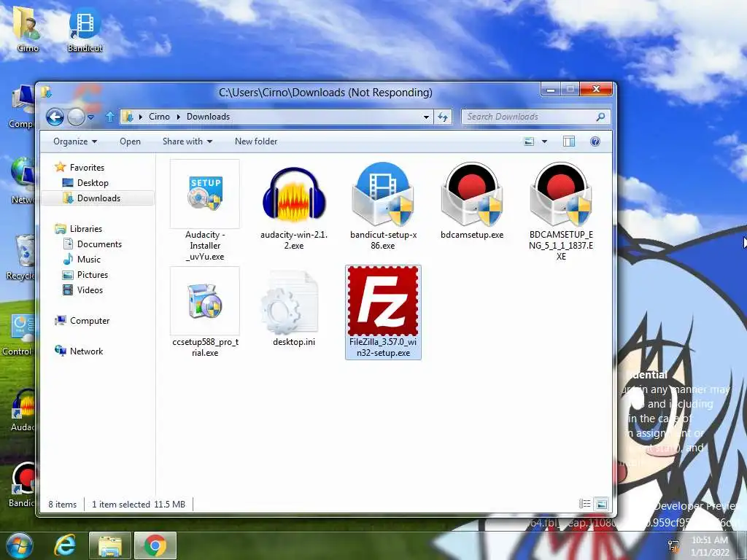Open Downloads in the navigation pane
The image size is (747, 560).
[x=98, y=198]
